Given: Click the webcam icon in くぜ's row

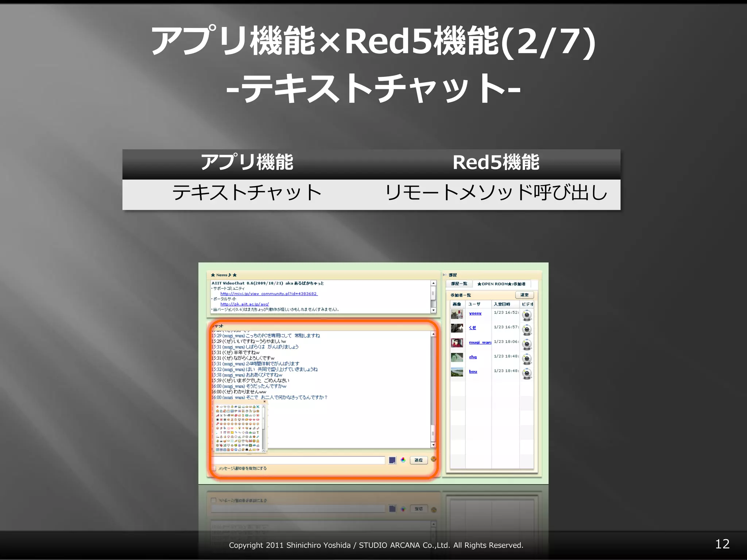Looking at the screenshot, I should pyautogui.click(x=527, y=330).
